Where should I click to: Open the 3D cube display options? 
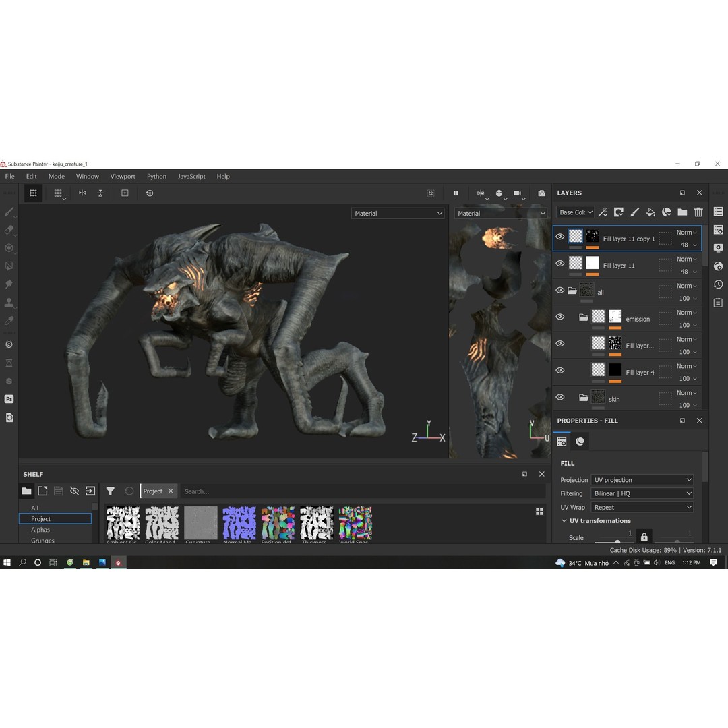point(499,193)
